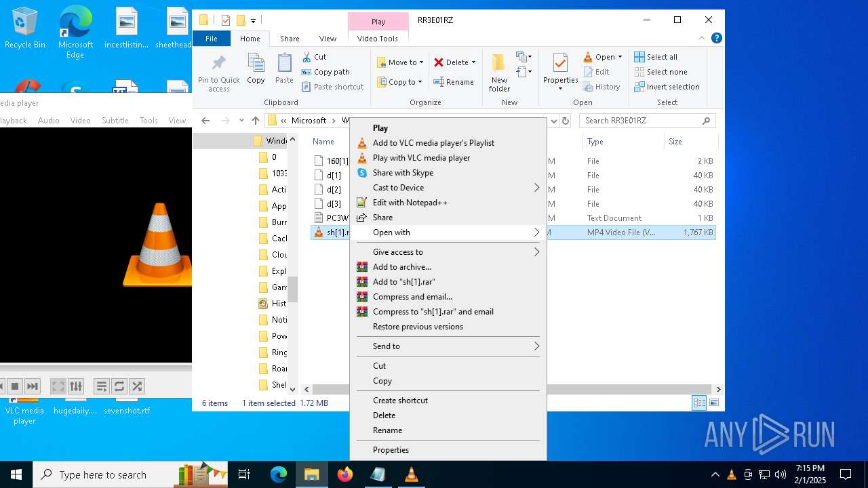Choose Add to "sh[1].rar"

(x=448, y=282)
